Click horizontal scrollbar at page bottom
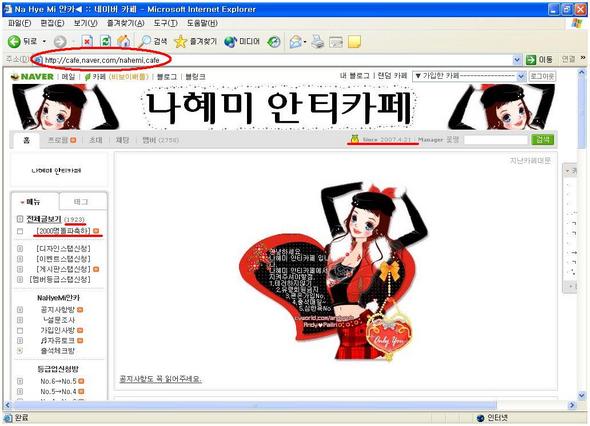This screenshot has width=590, height=426. 288,405
